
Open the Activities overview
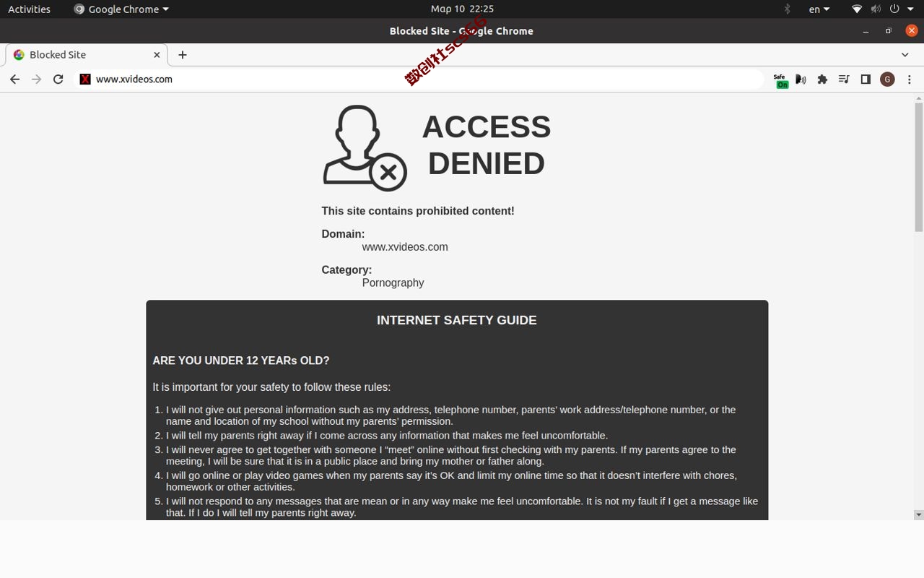click(x=29, y=9)
